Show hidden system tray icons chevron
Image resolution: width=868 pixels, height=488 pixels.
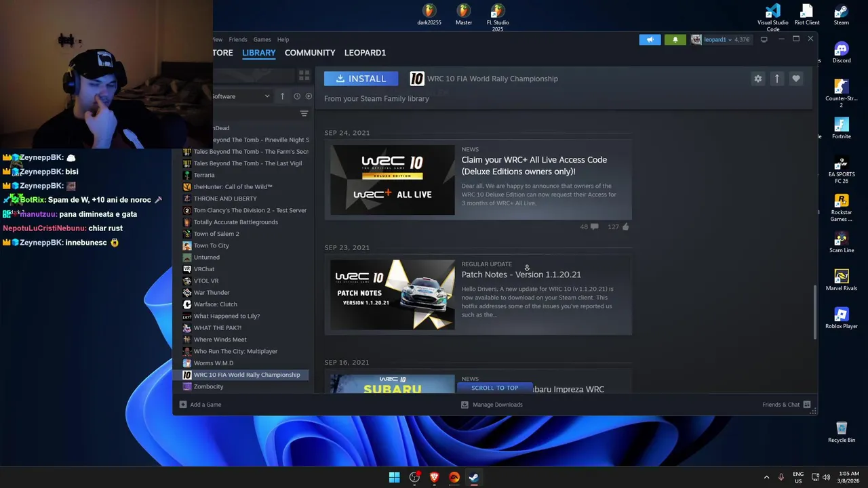click(x=766, y=477)
